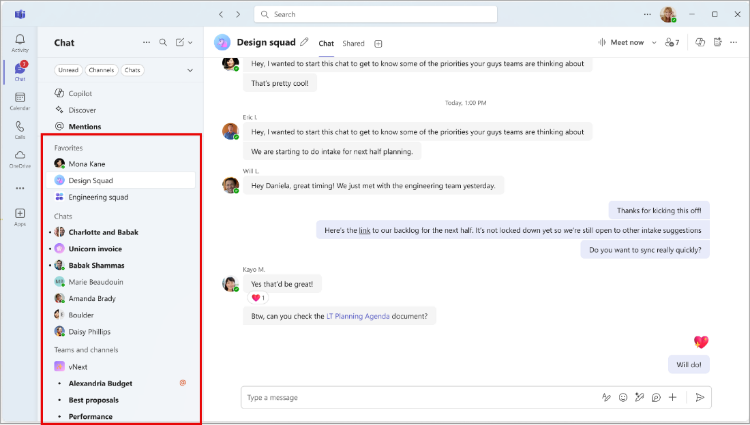Open more actions plus in compose box
750x425 pixels.
click(673, 397)
